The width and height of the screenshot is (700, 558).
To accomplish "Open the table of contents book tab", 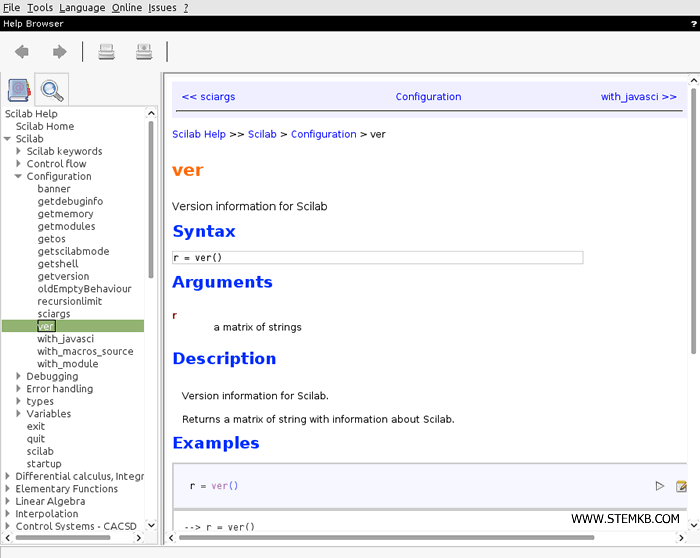I will [19, 91].
